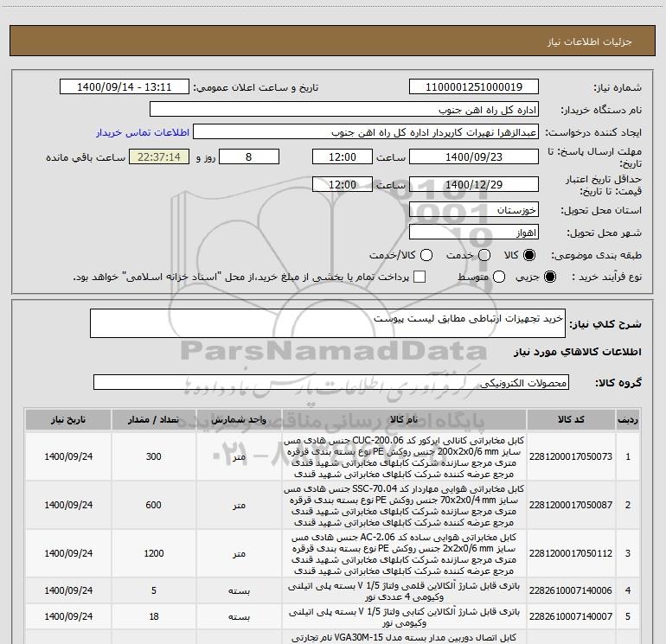Click the general need description box
Viewport: 666px width, 644px height.
click(x=328, y=323)
